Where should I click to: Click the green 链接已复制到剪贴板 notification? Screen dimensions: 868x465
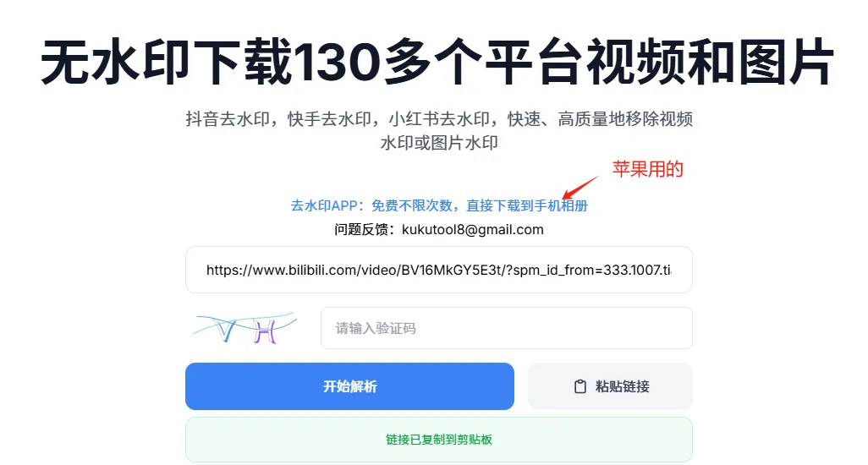438,440
